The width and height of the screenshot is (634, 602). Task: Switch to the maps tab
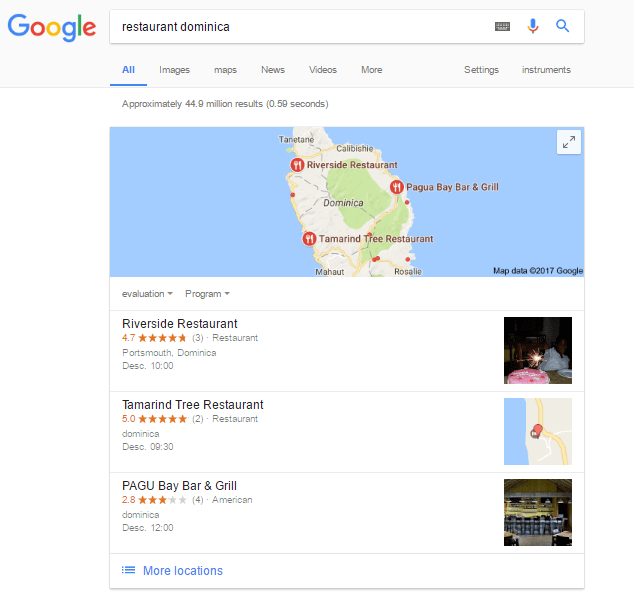225,70
